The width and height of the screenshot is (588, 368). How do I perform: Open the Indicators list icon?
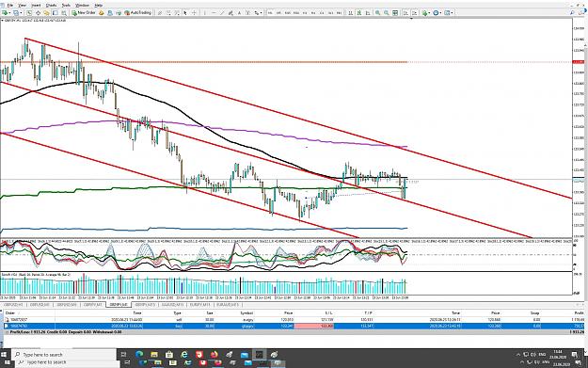click(424, 13)
